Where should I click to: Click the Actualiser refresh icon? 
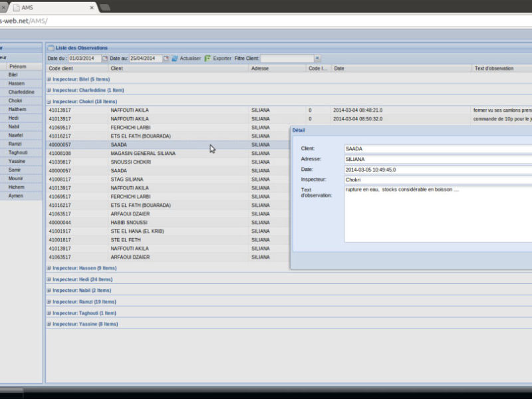[x=175, y=59]
